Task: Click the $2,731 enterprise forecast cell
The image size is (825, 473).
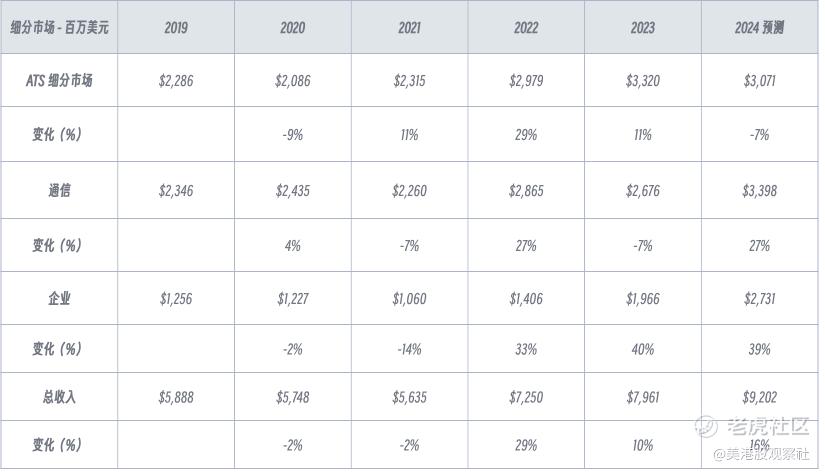Action: (x=759, y=297)
